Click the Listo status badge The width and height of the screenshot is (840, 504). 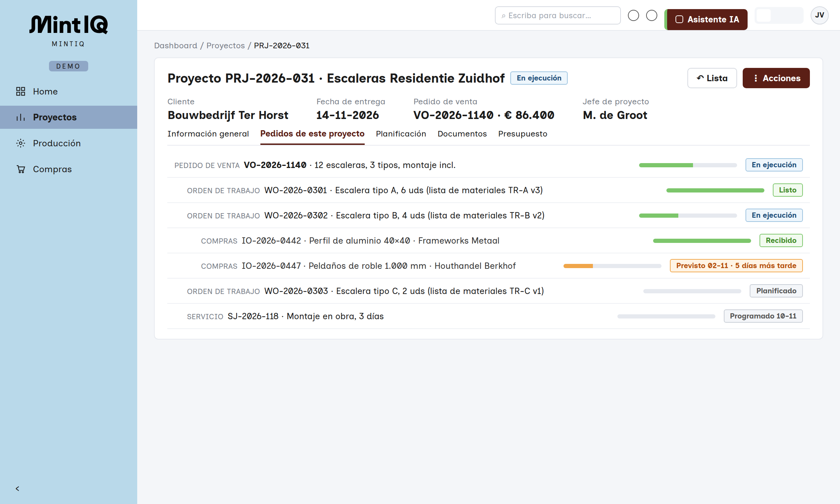[788, 190]
